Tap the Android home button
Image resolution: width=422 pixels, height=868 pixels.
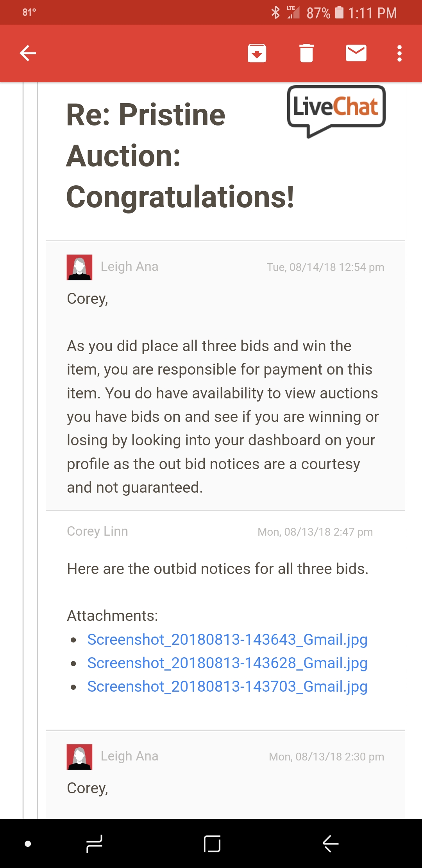click(x=212, y=844)
